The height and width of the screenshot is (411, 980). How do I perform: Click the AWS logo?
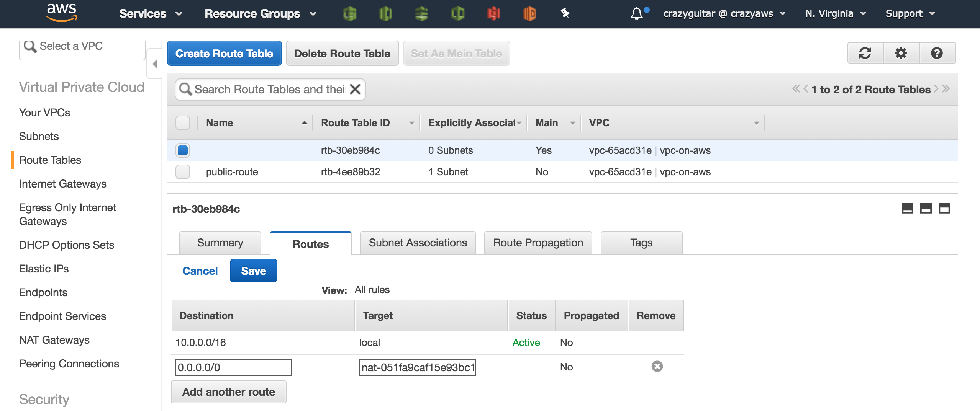point(61,13)
